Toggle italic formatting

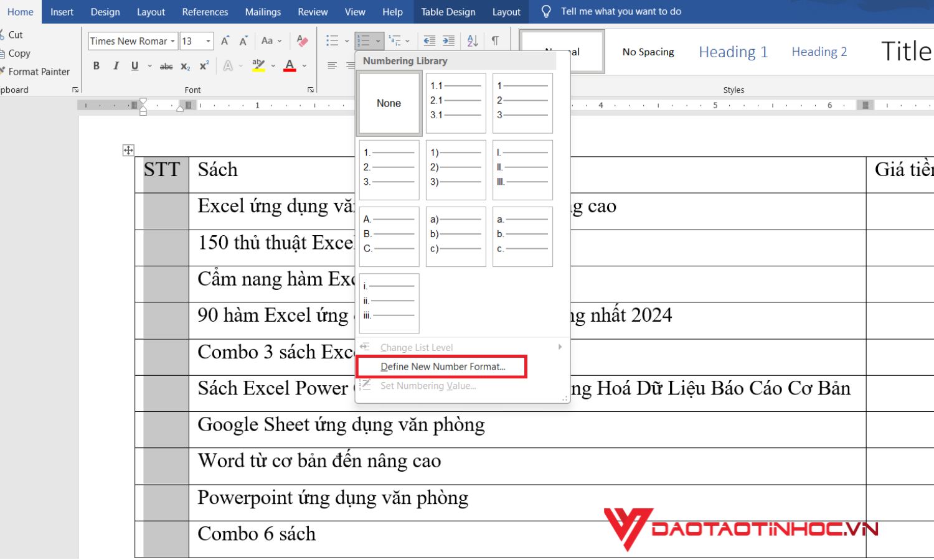pyautogui.click(x=116, y=65)
